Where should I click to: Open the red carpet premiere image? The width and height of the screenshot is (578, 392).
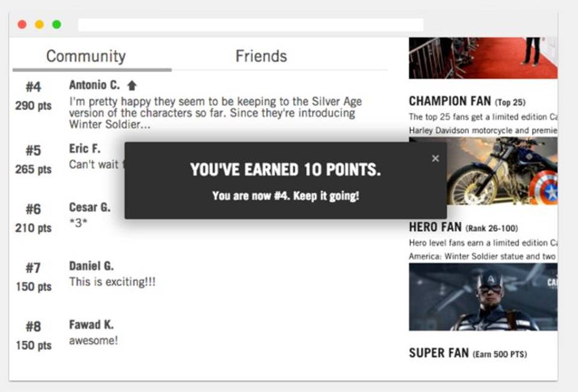483,58
